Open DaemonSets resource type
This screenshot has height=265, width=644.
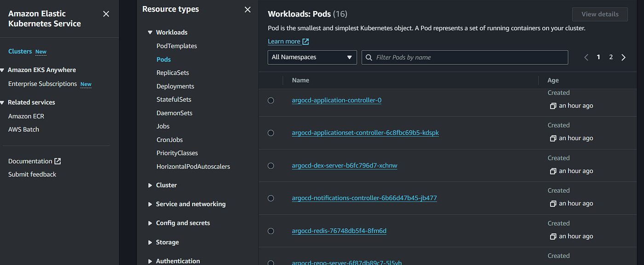[x=174, y=113]
